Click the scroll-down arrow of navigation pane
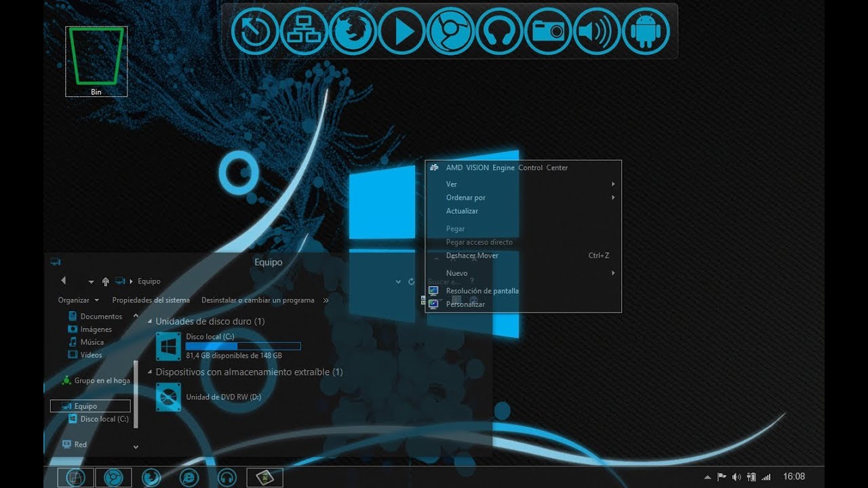Image resolution: width=868 pixels, height=488 pixels. (x=136, y=447)
